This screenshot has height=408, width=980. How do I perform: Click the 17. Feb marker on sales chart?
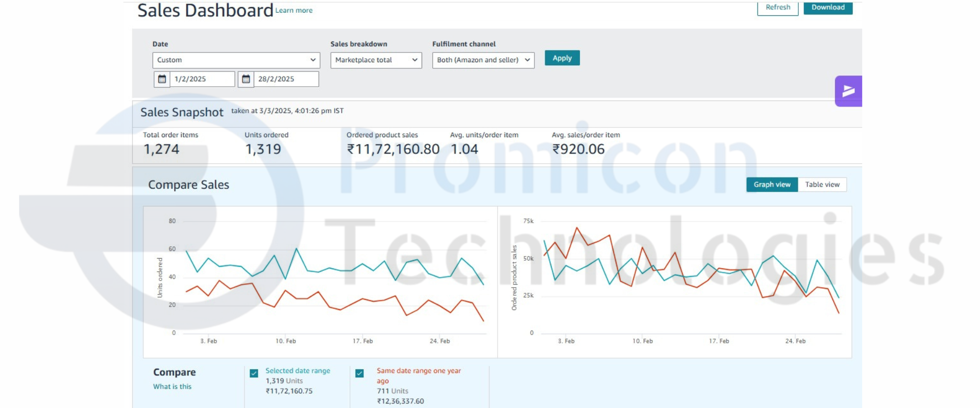(x=719, y=341)
